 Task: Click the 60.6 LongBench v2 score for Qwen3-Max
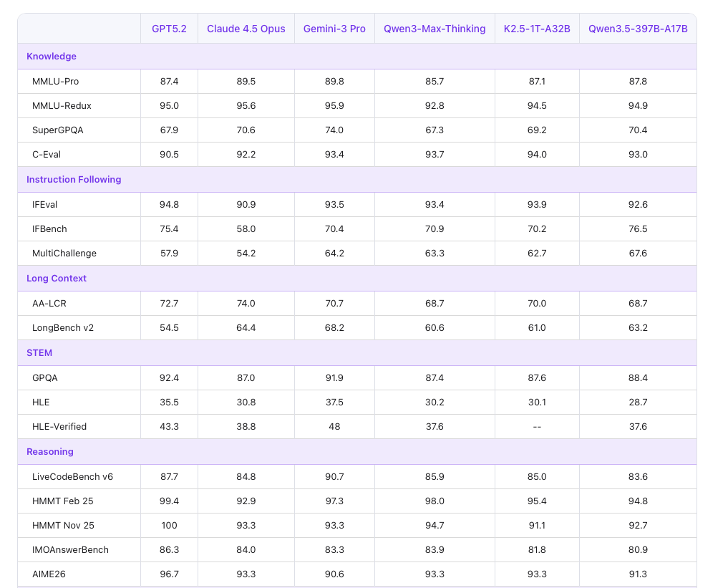(435, 328)
